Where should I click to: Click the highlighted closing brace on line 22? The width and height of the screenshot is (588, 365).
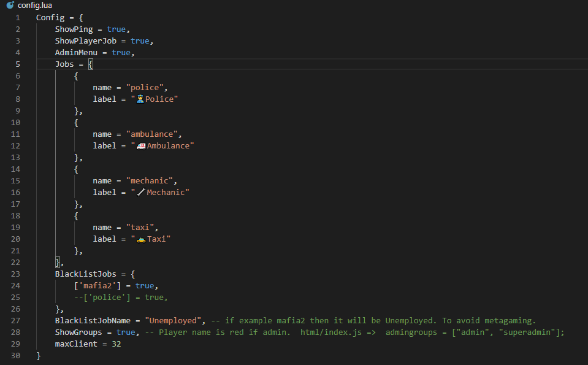coord(58,262)
